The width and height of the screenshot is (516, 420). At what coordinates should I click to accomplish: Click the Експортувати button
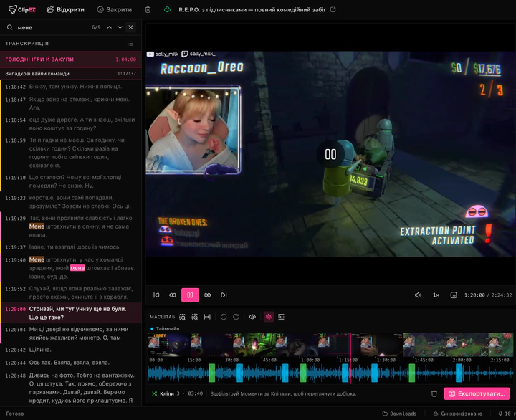477,393
